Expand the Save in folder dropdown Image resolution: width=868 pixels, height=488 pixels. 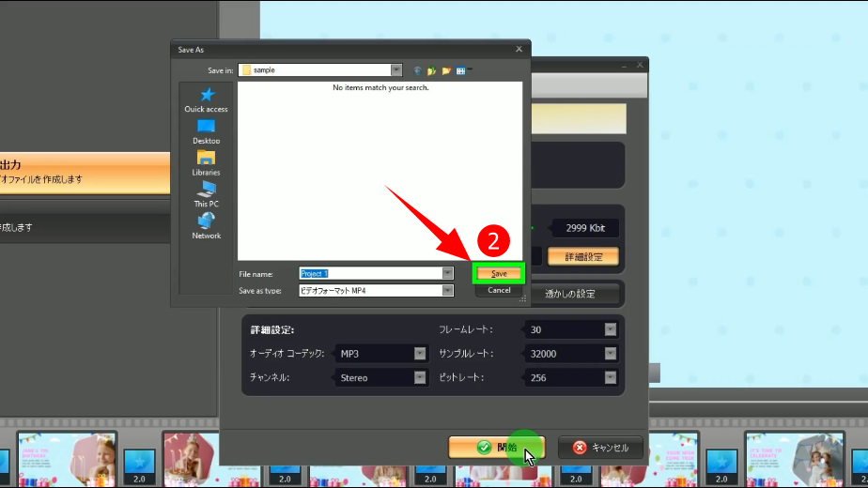tap(395, 70)
